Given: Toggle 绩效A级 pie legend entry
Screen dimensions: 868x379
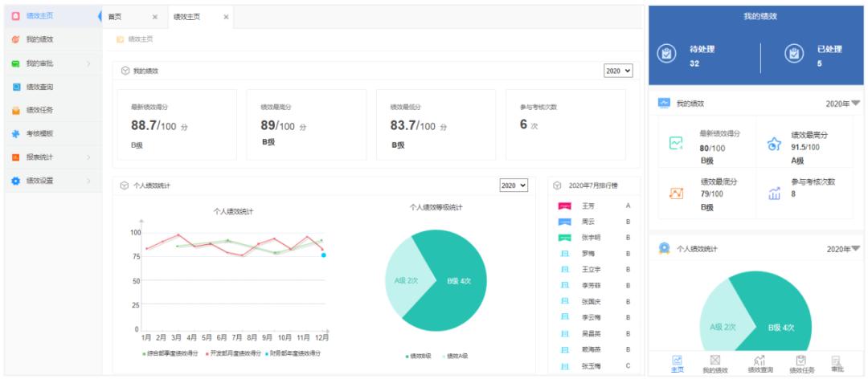Looking at the screenshot, I should [x=455, y=356].
